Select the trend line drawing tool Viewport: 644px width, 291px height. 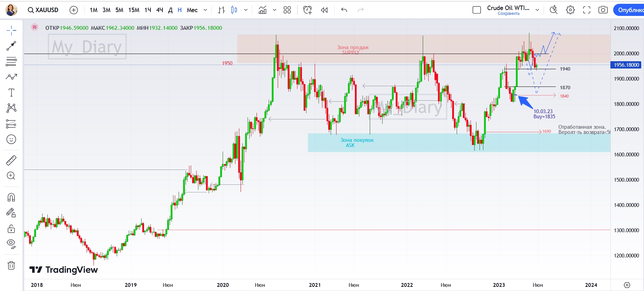11,46
